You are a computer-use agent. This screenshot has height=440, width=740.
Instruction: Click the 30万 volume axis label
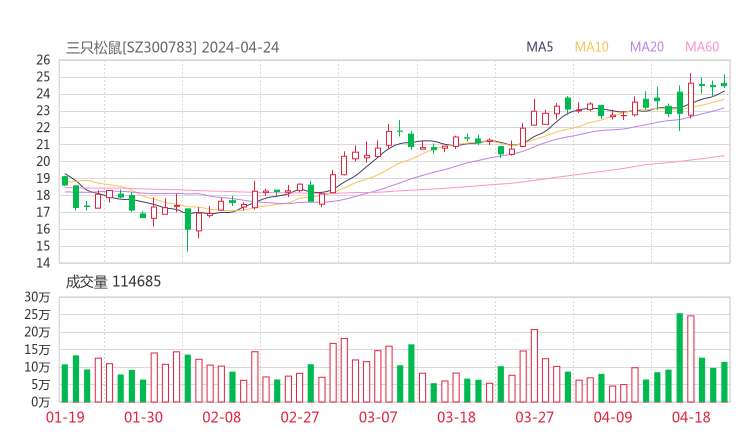click(x=38, y=297)
